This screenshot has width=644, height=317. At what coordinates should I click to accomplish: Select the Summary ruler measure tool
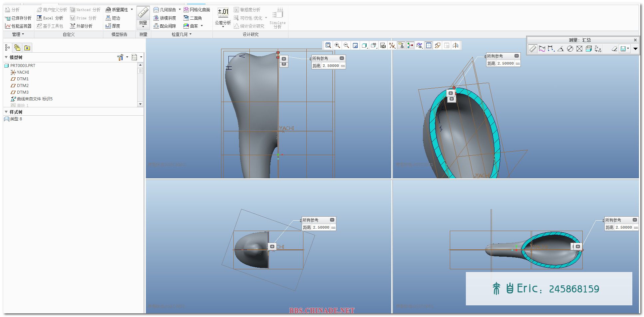[x=533, y=49]
